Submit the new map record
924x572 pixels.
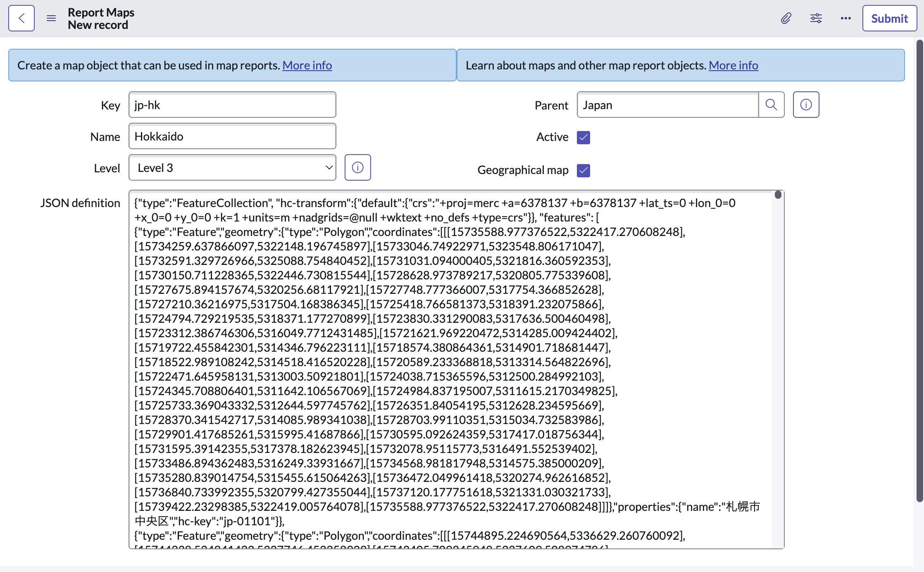[x=889, y=18]
